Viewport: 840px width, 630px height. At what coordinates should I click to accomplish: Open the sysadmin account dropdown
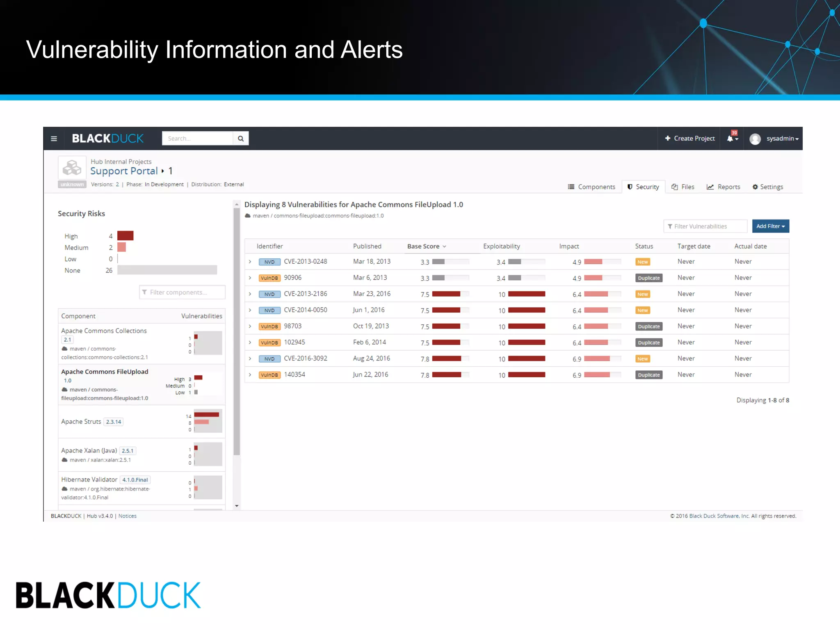pyautogui.click(x=783, y=139)
